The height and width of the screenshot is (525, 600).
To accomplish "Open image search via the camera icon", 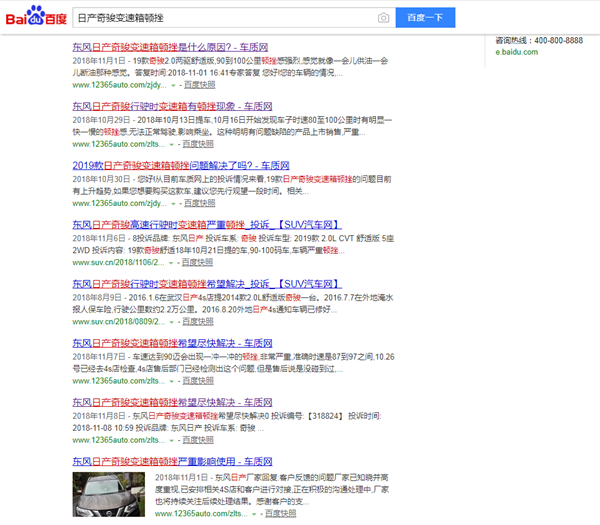I will (x=383, y=18).
